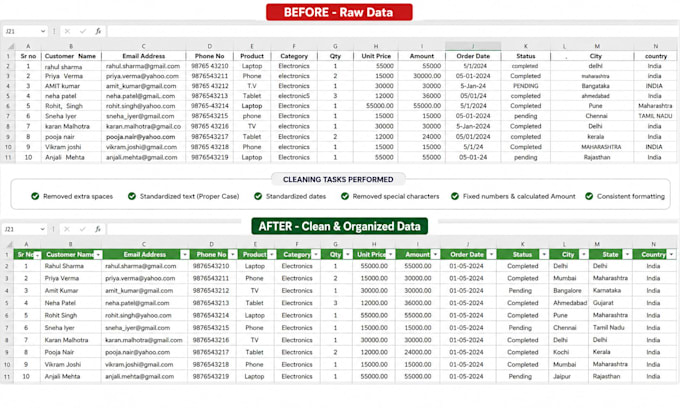Image resolution: width=680 pixels, height=408 pixels.
Task: Click the Before cell 'karan.malhotra@gmail.co'
Action: point(144,126)
